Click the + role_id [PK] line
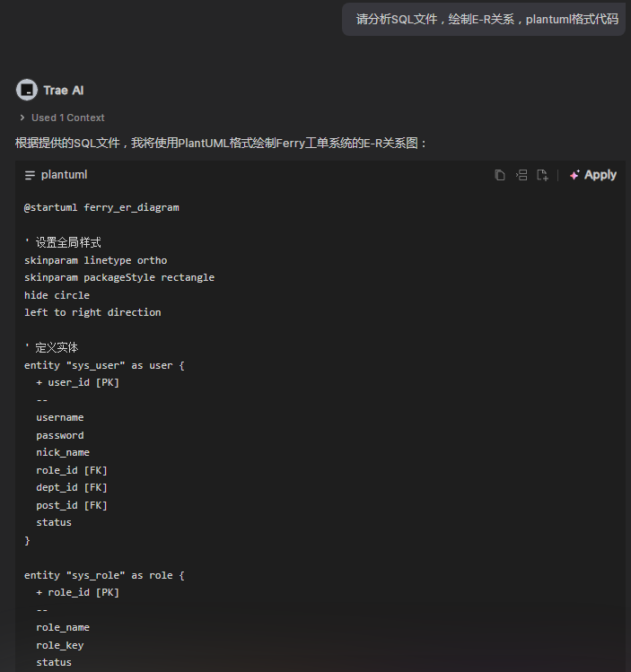 click(x=77, y=593)
